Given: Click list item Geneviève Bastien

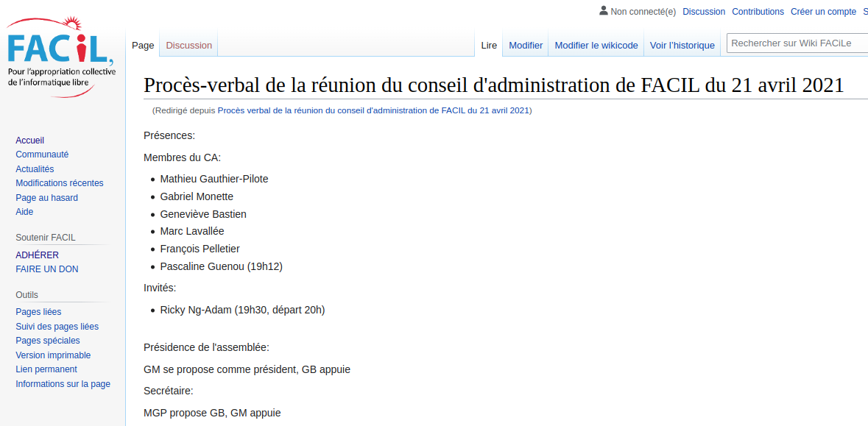Looking at the screenshot, I should tap(203, 214).
